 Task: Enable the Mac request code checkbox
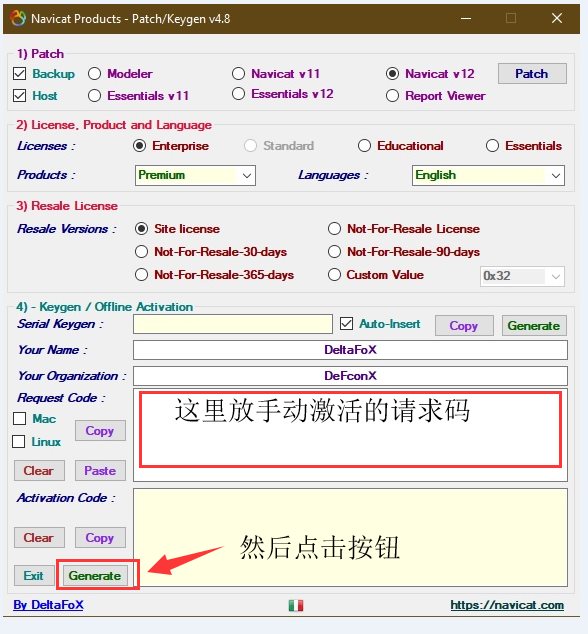(x=19, y=418)
